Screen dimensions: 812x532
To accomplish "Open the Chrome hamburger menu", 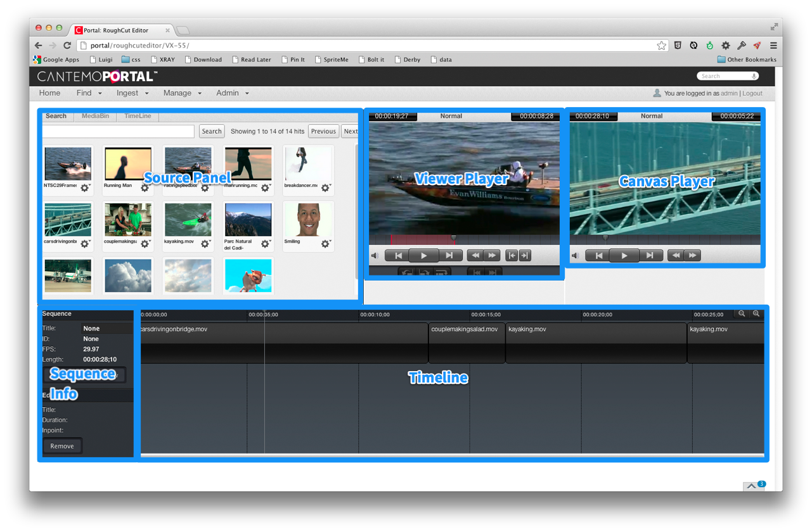I will [x=773, y=46].
